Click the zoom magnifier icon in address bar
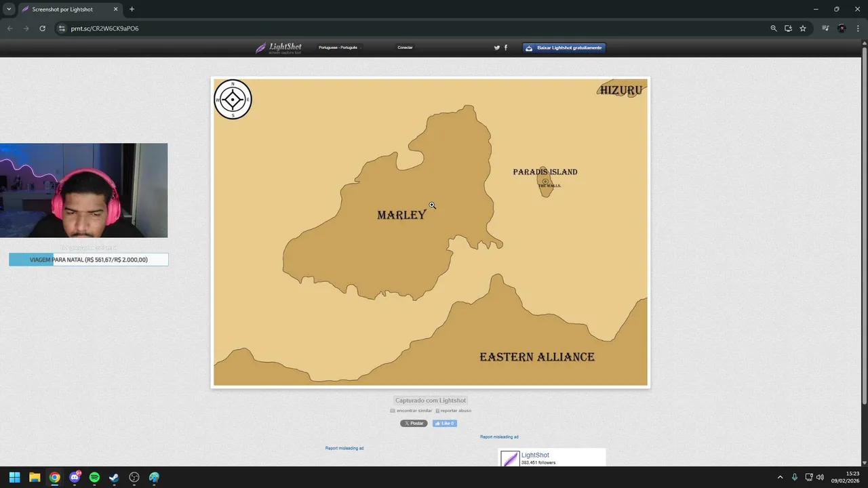 (774, 28)
